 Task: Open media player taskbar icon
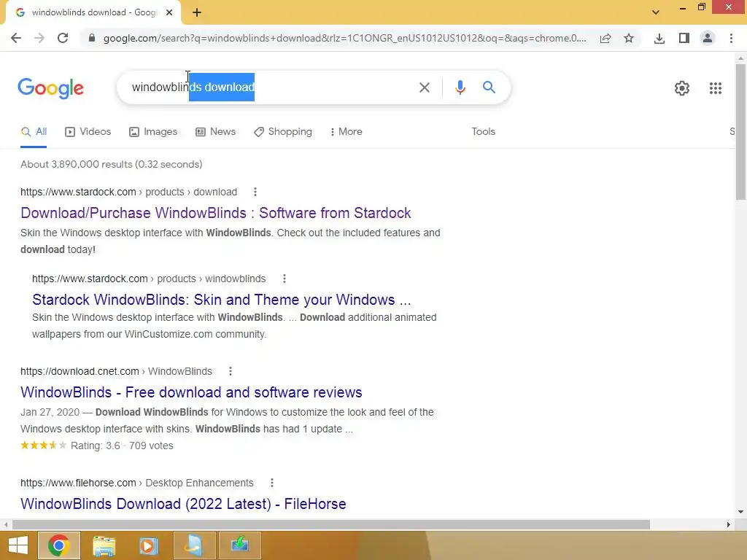click(x=148, y=545)
